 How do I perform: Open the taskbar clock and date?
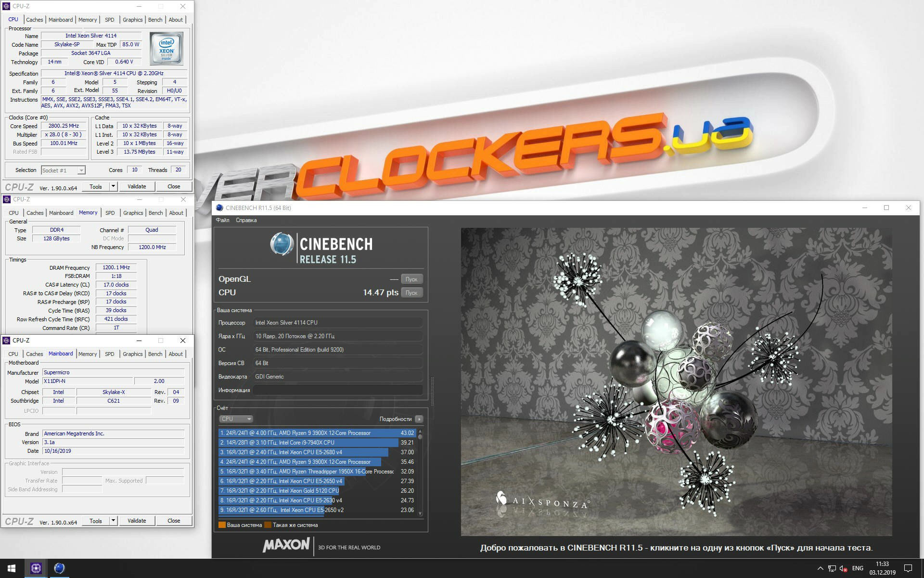point(882,568)
